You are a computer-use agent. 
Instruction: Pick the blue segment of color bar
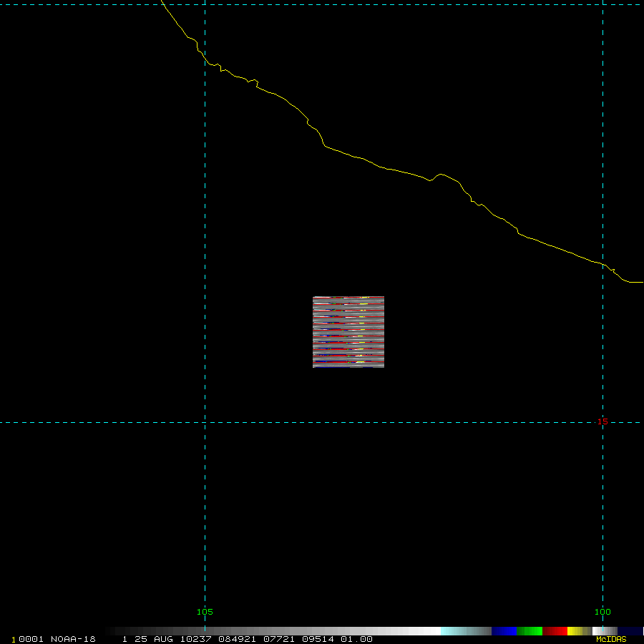tap(504, 631)
